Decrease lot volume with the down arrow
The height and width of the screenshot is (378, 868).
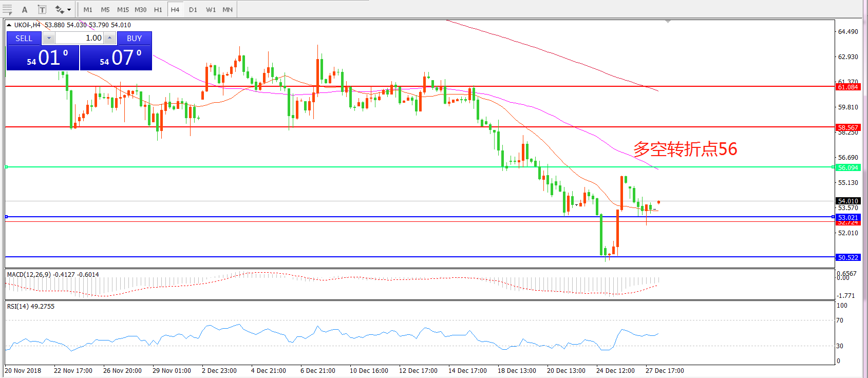click(49, 38)
